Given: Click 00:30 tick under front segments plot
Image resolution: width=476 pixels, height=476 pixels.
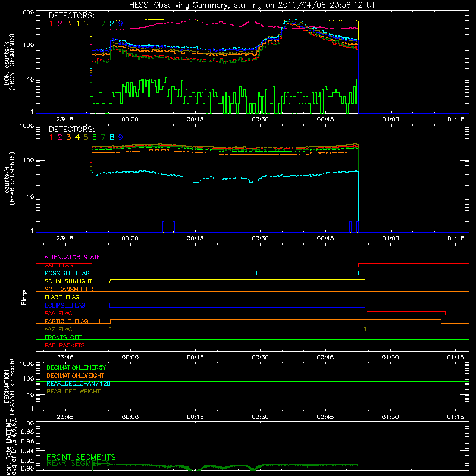Looking at the screenshot, I should coord(260,120).
